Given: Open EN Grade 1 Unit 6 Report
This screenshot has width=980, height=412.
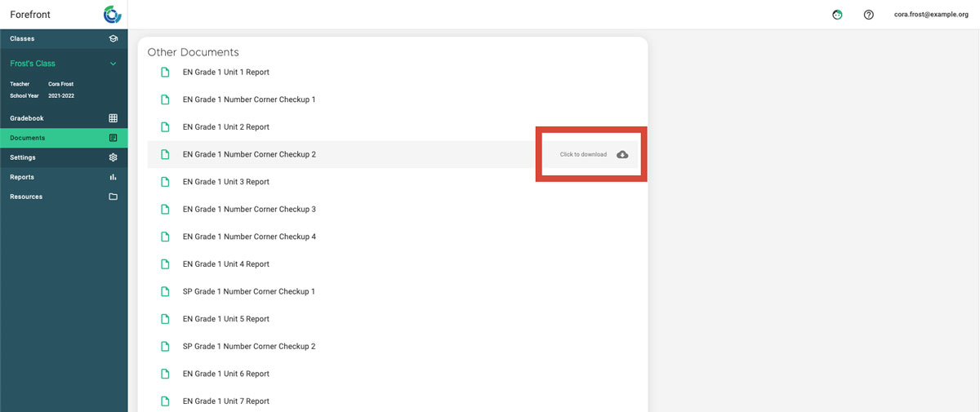Looking at the screenshot, I should pos(226,374).
